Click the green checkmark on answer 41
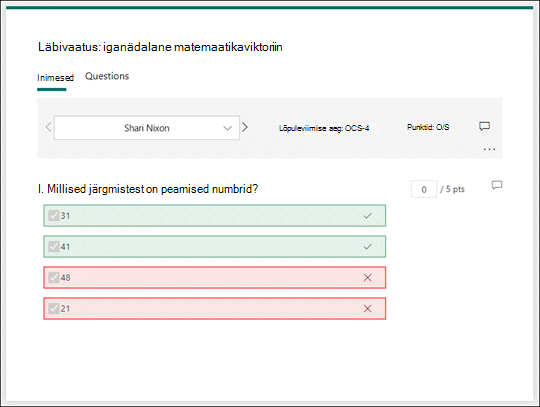This screenshot has height=407, width=540. click(x=367, y=247)
